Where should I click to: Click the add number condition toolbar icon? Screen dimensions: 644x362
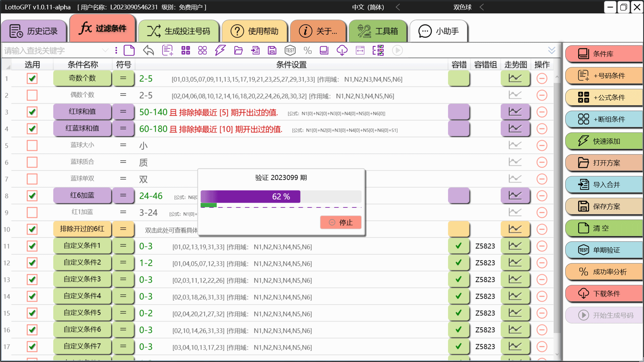pyautogui.click(x=167, y=51)
